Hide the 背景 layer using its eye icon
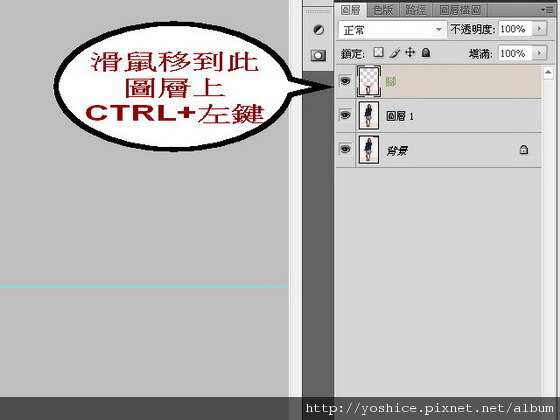 click(345, 149)
